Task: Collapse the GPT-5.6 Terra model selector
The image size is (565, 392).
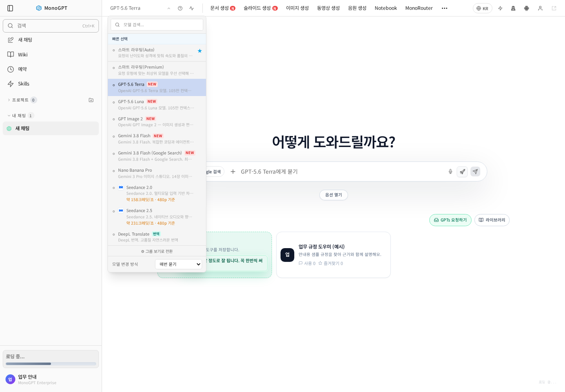Action: click(x=140, y=8)
